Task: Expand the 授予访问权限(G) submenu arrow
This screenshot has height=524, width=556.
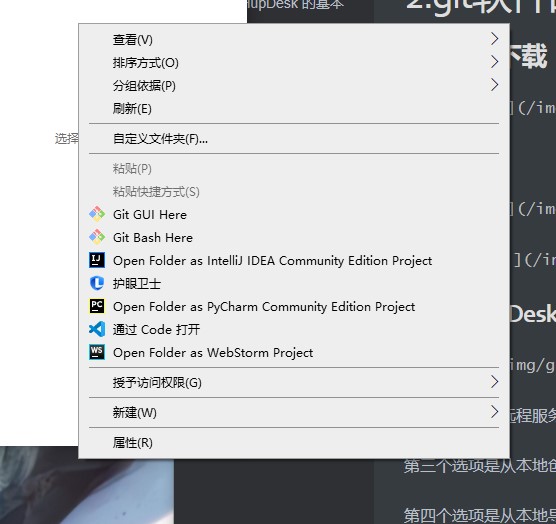Action: coord(495,382)
